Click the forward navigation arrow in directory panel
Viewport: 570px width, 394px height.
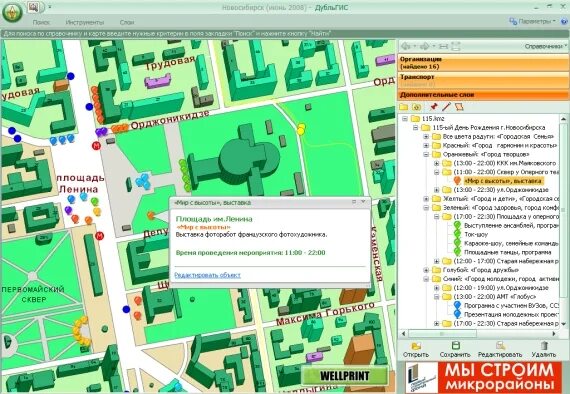point(425,46)
